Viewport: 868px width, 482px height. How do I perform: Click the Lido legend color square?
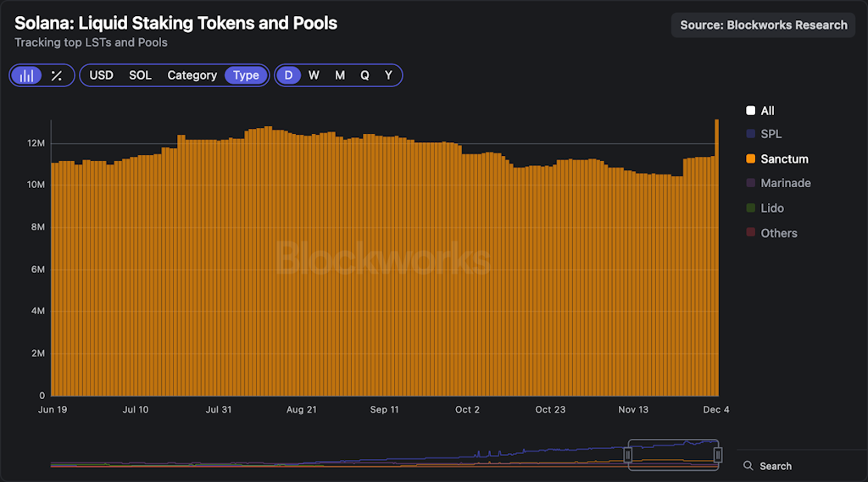point(750,208)
